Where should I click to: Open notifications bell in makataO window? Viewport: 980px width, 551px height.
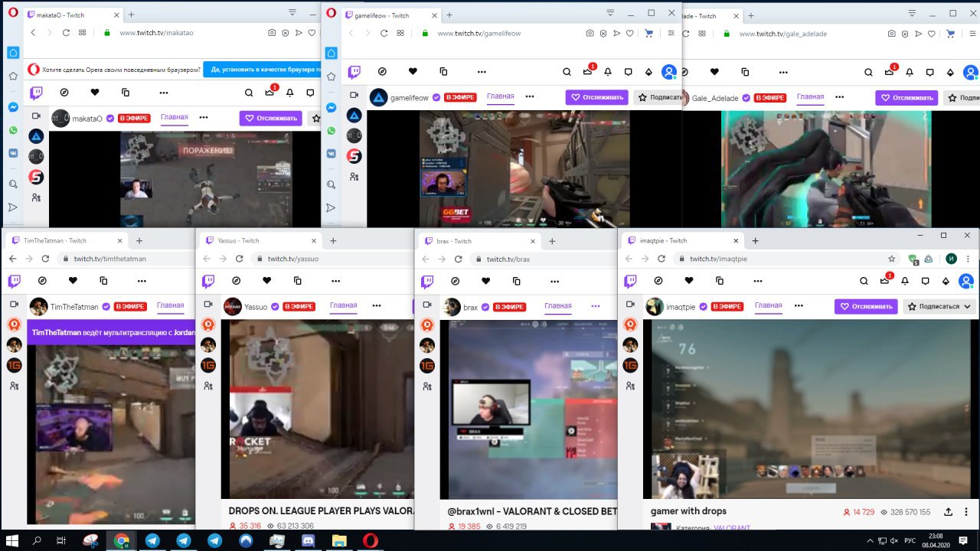290,93
